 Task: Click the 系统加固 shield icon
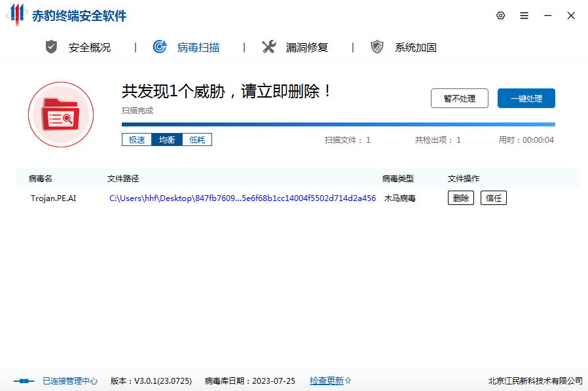tap(377, 47)
